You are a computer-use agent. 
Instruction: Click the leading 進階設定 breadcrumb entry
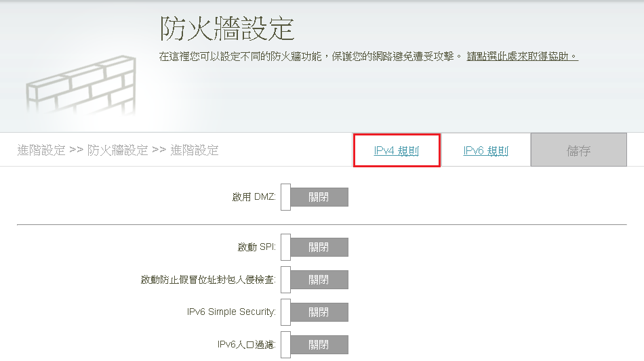(41, 150)
